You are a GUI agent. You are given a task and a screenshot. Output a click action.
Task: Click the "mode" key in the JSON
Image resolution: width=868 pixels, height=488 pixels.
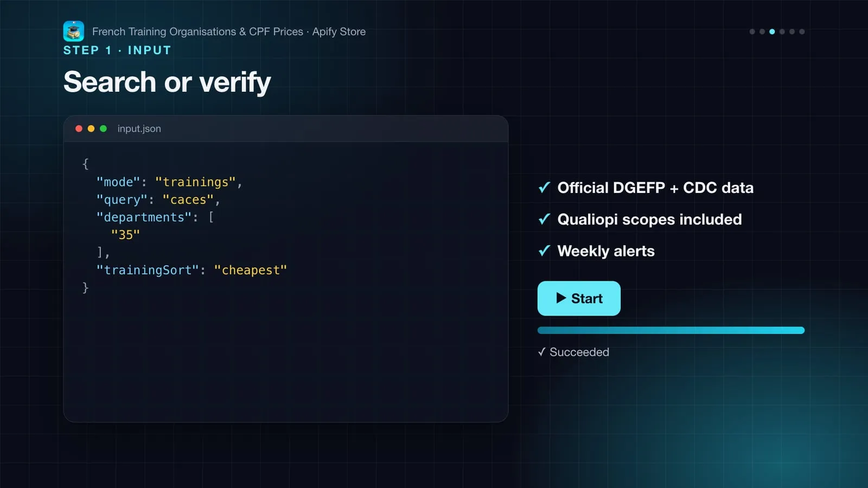(118, 182)
